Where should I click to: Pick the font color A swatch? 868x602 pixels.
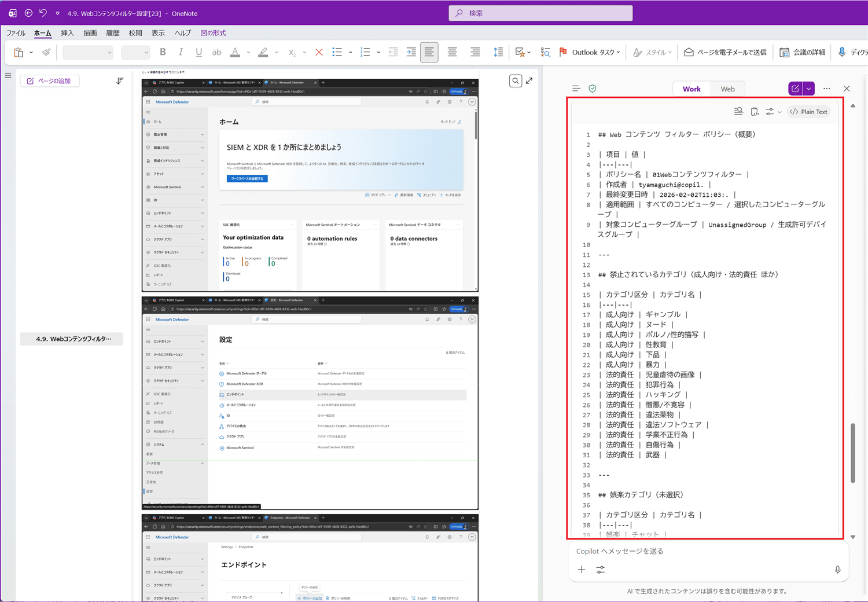235,52
